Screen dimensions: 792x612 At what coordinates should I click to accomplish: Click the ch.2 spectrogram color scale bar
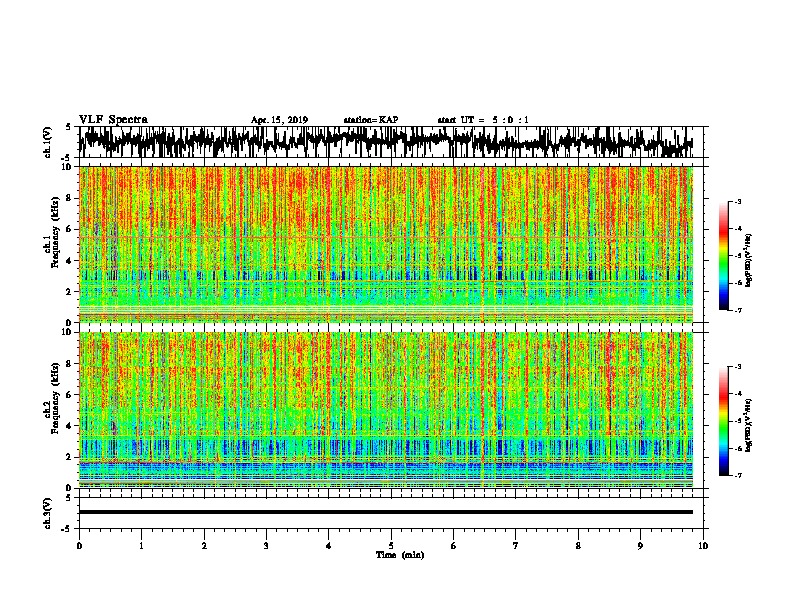click(723, 421)
